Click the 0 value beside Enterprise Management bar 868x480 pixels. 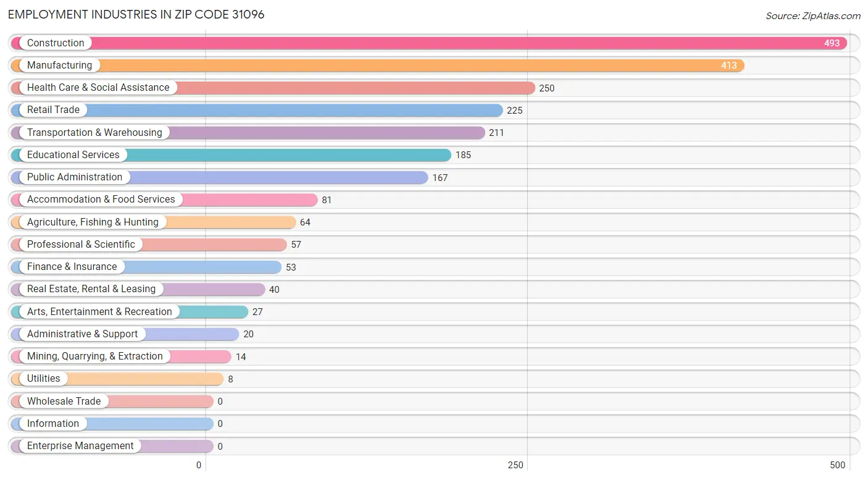point(220,446)
